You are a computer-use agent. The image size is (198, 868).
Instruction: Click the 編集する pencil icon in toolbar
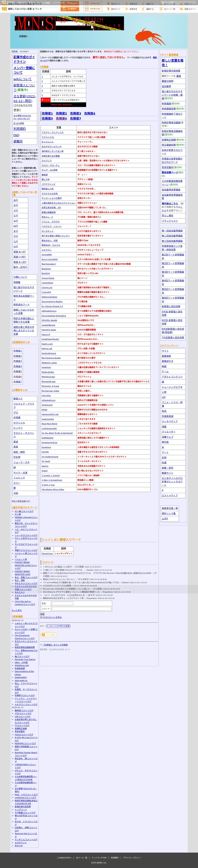pos(143,9)
